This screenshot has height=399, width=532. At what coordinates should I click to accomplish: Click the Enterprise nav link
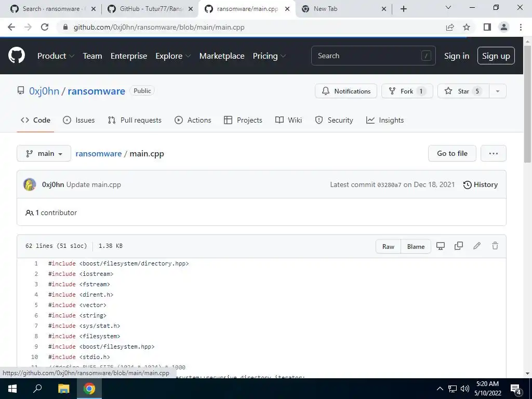click(x=129, y=56)
